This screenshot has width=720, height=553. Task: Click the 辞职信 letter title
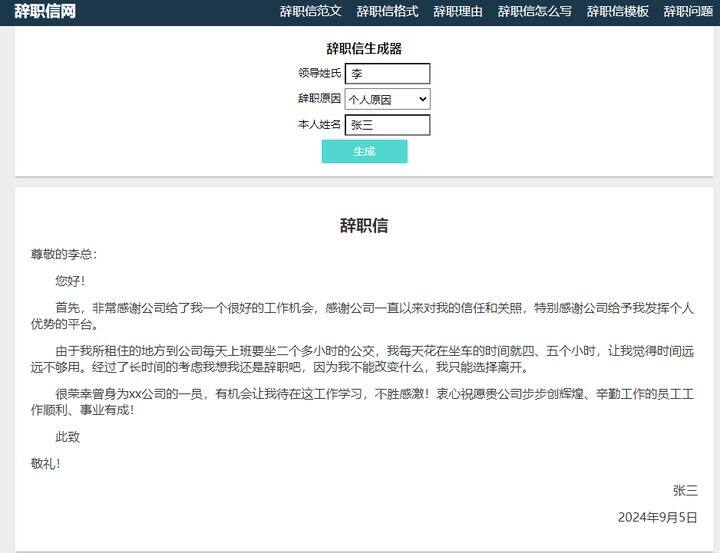click(x=364, y=226)
